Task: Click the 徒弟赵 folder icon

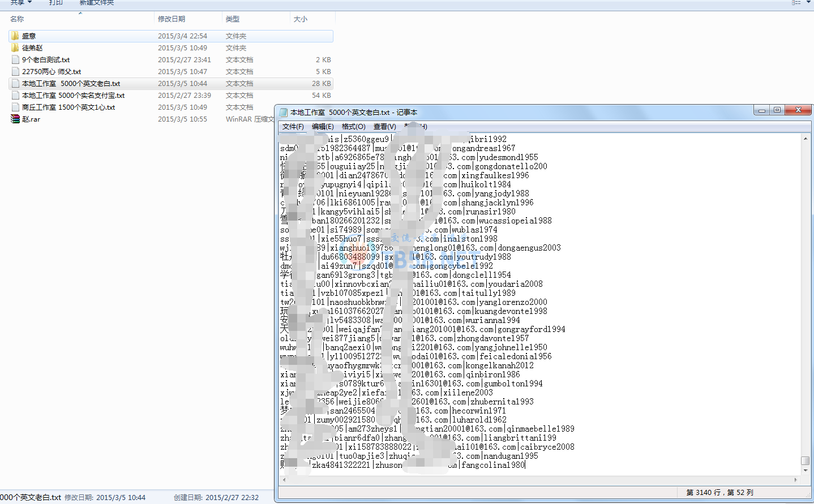Action: [15, 48]
